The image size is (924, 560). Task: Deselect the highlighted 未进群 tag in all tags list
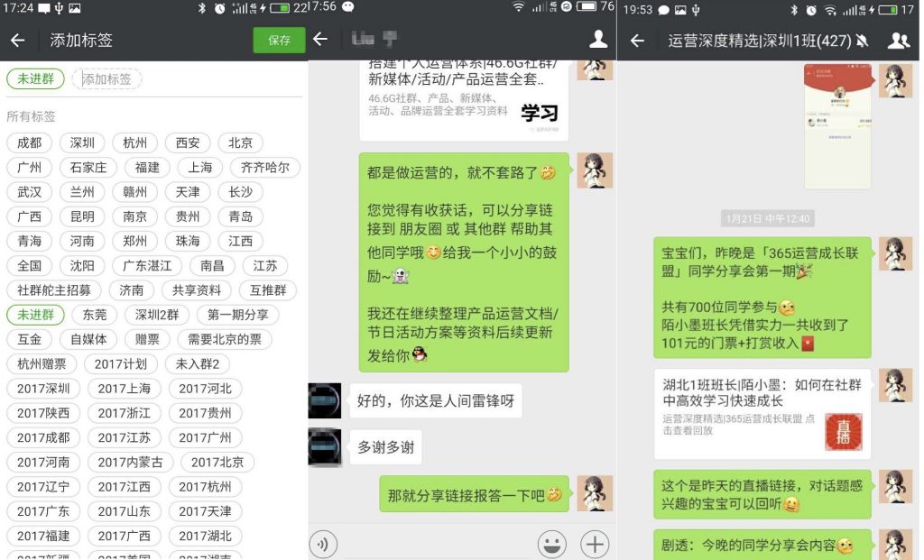35,315
